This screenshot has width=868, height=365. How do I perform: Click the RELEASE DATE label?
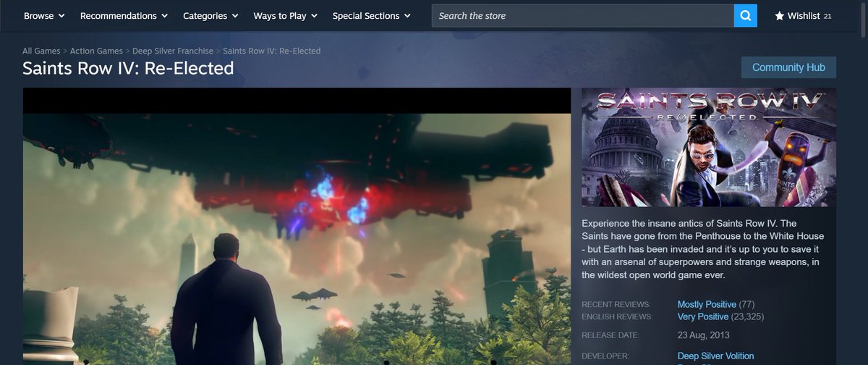611,335
